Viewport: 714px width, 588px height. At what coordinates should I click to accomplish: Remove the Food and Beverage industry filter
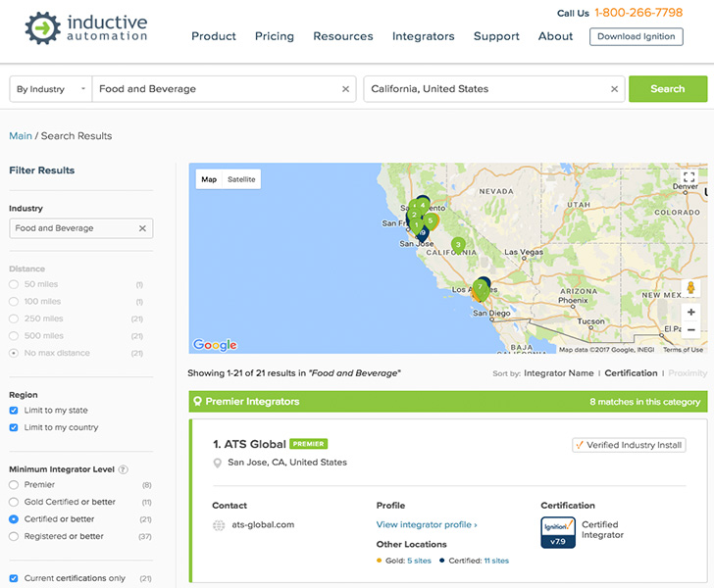[x=142, y=228]
